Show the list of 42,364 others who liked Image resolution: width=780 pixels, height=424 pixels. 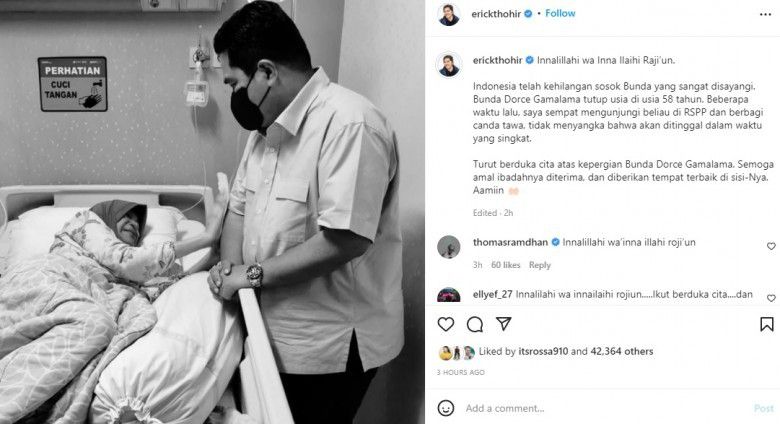[x=622, y=351]
